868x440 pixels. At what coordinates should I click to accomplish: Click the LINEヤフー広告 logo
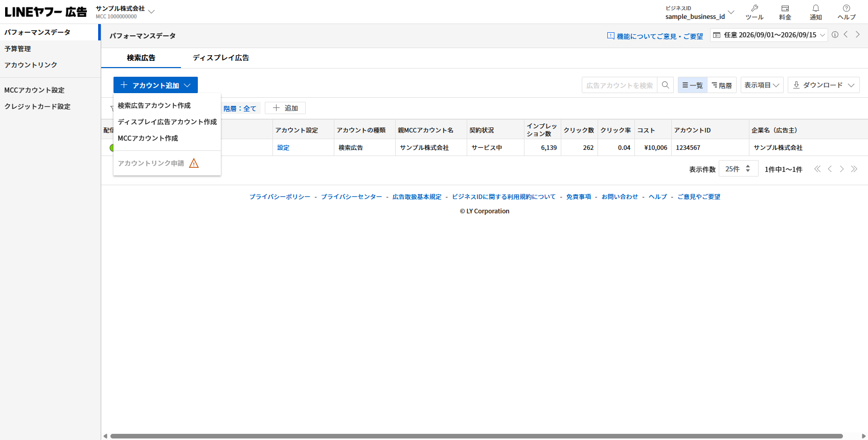(x=46, y=12)
